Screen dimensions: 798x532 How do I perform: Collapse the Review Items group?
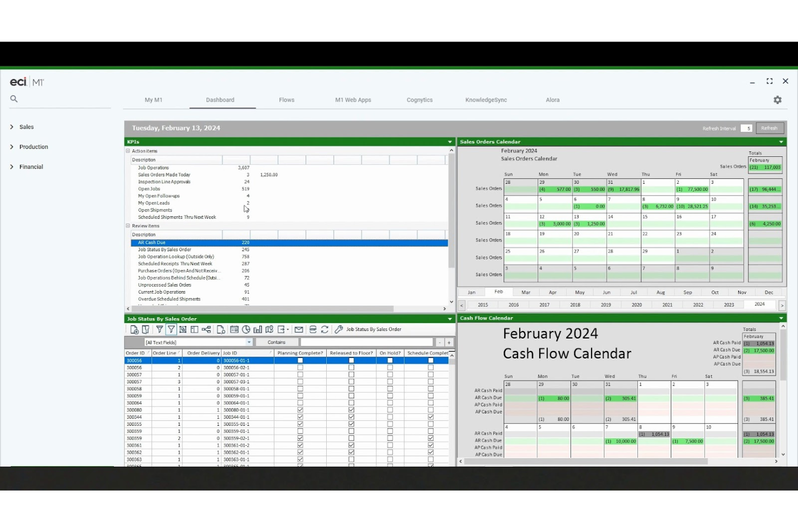128,226
